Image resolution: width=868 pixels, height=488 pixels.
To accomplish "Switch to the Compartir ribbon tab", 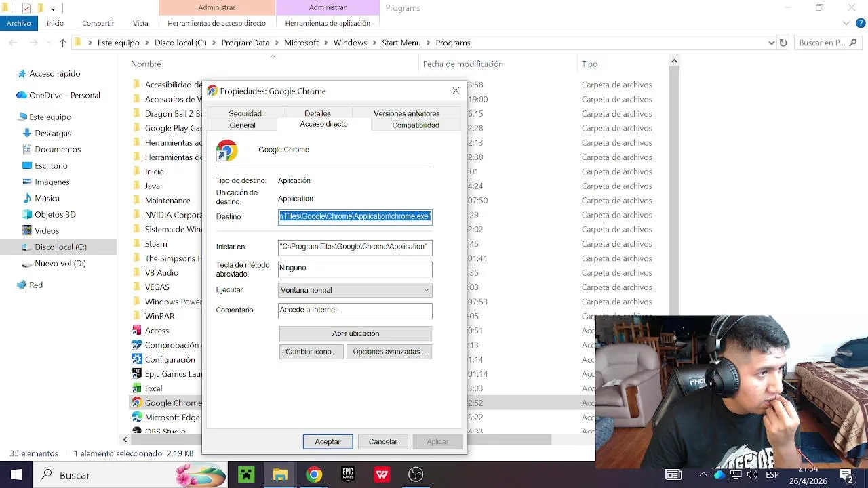I will point(98,23).
